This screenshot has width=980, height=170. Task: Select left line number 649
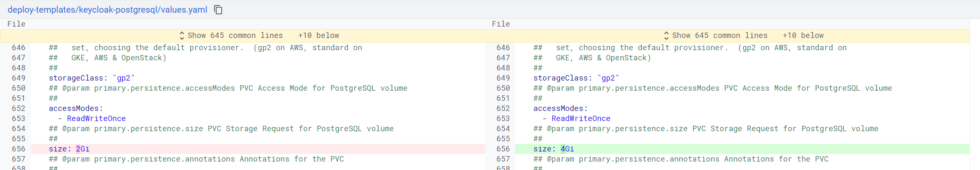tap(19, 78)
